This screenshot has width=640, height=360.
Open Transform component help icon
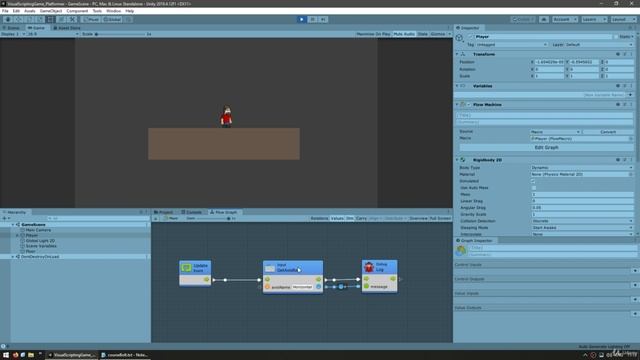coord(618,54)
